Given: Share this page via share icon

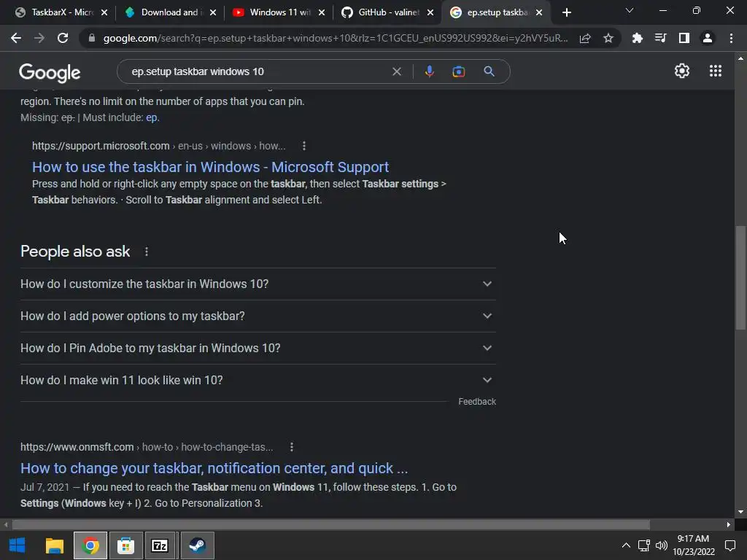Looking at the screenshot, I should pyautogui.click(x=585, y=38).
